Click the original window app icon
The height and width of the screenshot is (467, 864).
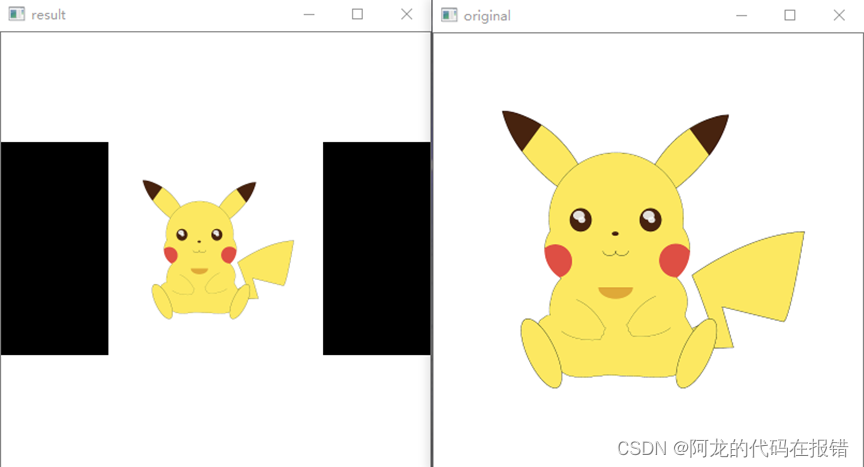tap(449, 15)
